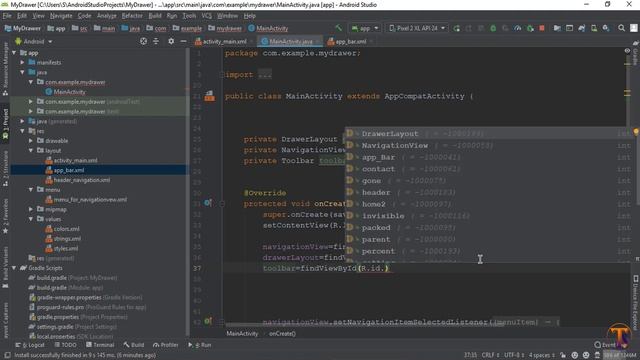Open Search Everywhere magnifier icon
Viewport: 640px width, 360px height.
click(621, 28)
